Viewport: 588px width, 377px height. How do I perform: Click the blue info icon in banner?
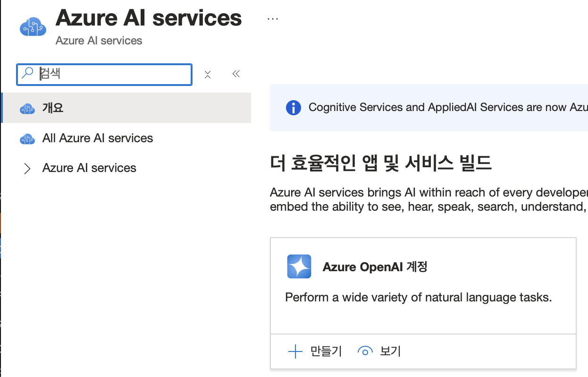pyautogui.click(x=294, y=108)
